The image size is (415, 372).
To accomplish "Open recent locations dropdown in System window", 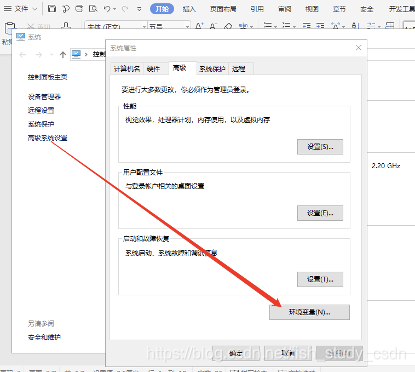I will click(x=51, y=55).
